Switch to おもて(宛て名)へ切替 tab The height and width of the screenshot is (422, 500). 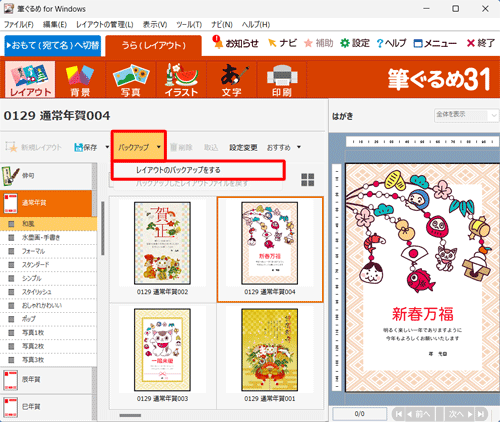53,45
